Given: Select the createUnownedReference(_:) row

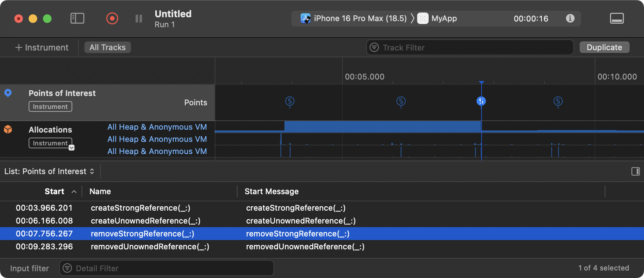Looking at the screenshot, I should pyautogui.click(x=145, y=221).
